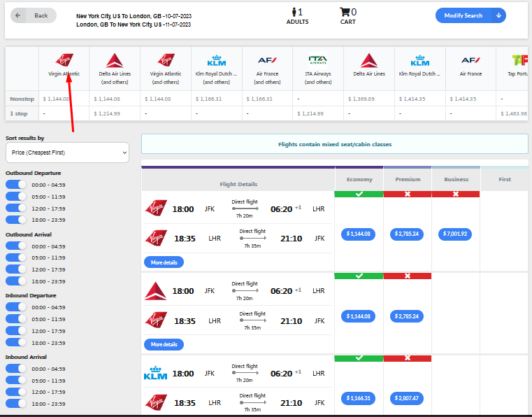
Task: Open More details for Delta flight result
Action: click(164, 344)
